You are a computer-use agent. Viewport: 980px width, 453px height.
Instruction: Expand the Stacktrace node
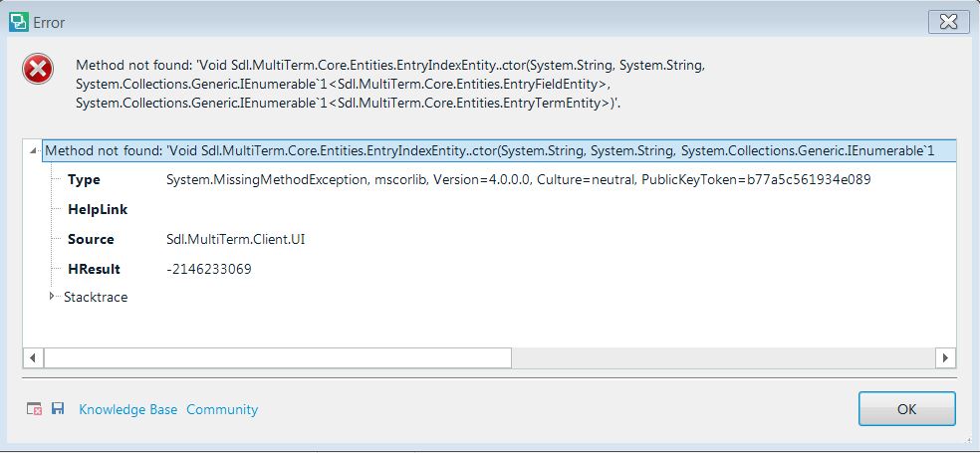52,296
